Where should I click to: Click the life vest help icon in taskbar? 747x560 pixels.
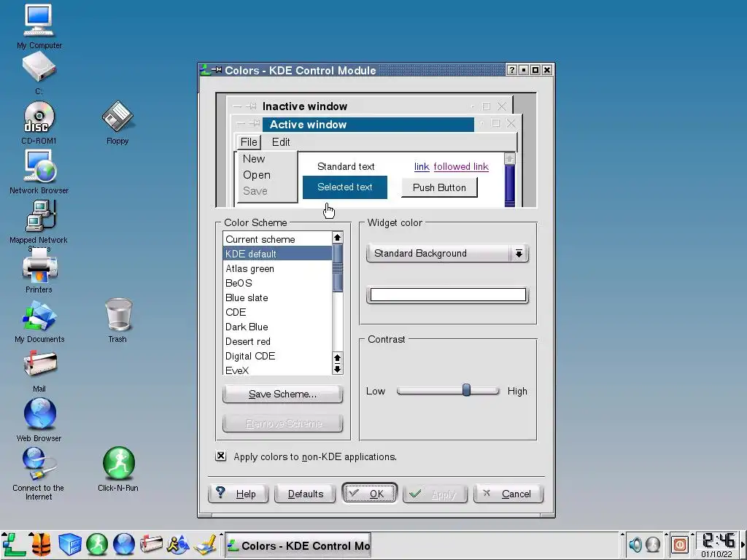click(x=42, y=544)
